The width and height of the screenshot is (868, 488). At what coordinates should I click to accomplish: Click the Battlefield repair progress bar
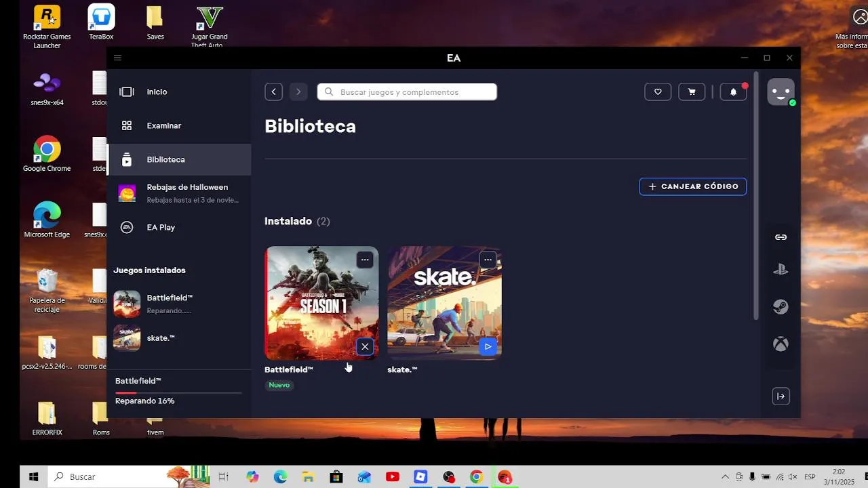[178, 392]
